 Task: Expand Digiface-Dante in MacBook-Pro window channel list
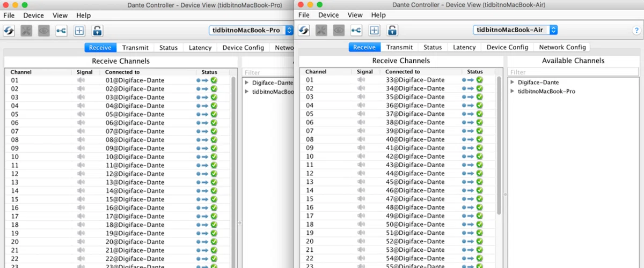tap(246, 83)
